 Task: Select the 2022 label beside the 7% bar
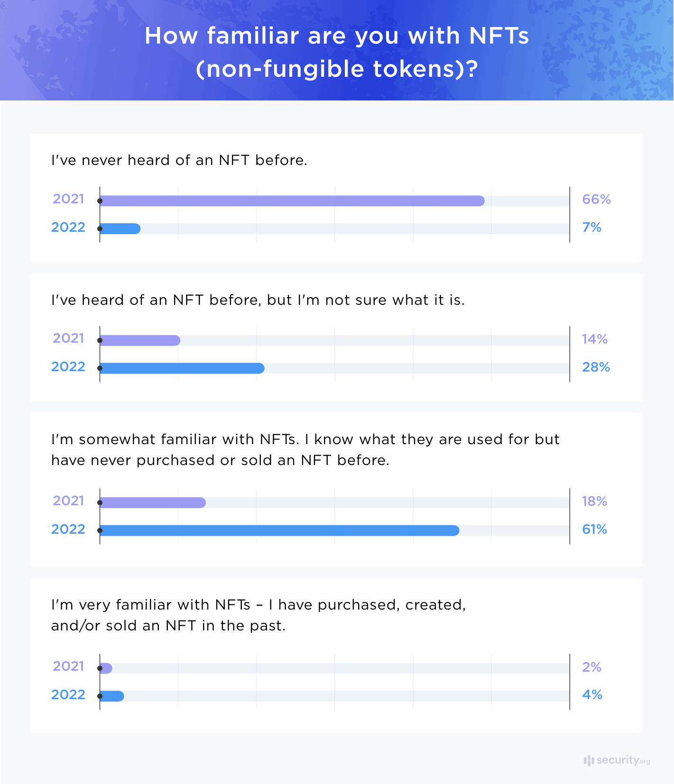[x=68, y=228]
